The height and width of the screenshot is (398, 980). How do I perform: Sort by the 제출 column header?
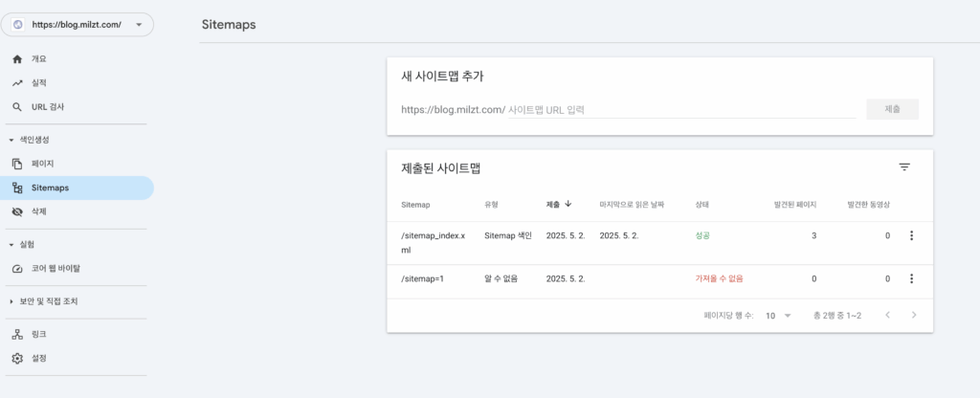pyautogui.click(x=553, y=205)
